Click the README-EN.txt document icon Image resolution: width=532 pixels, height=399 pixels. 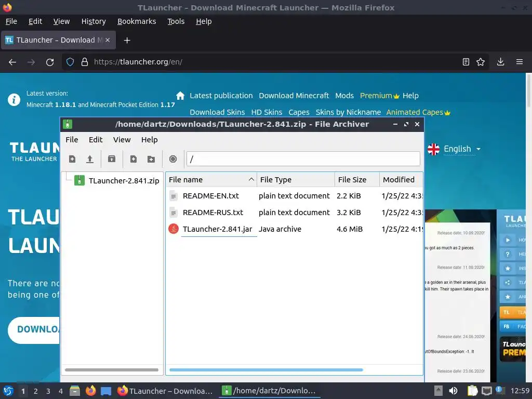174,196
